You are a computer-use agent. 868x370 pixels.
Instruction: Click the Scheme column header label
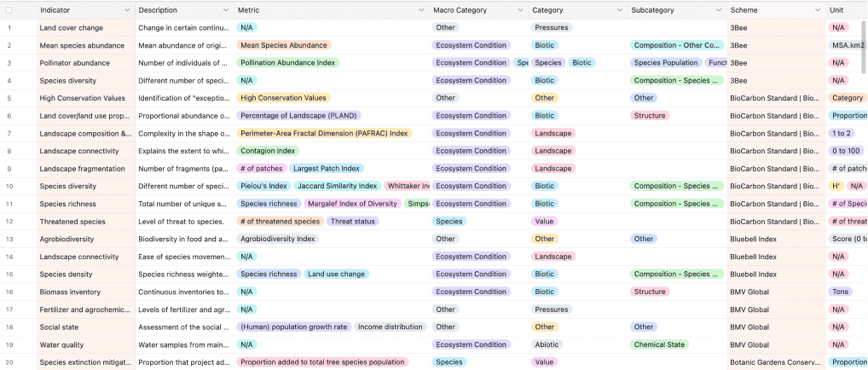coord(744,10)
